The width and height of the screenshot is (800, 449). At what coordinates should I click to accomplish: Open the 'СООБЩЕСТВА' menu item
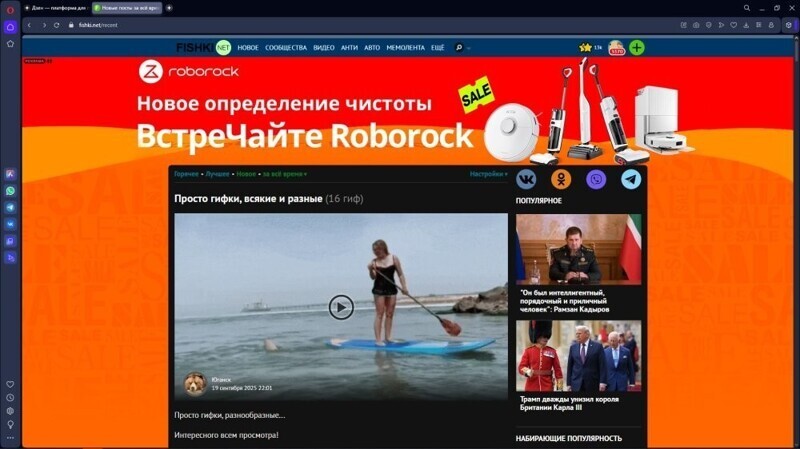pyautogui.click(x=286, y=47)
